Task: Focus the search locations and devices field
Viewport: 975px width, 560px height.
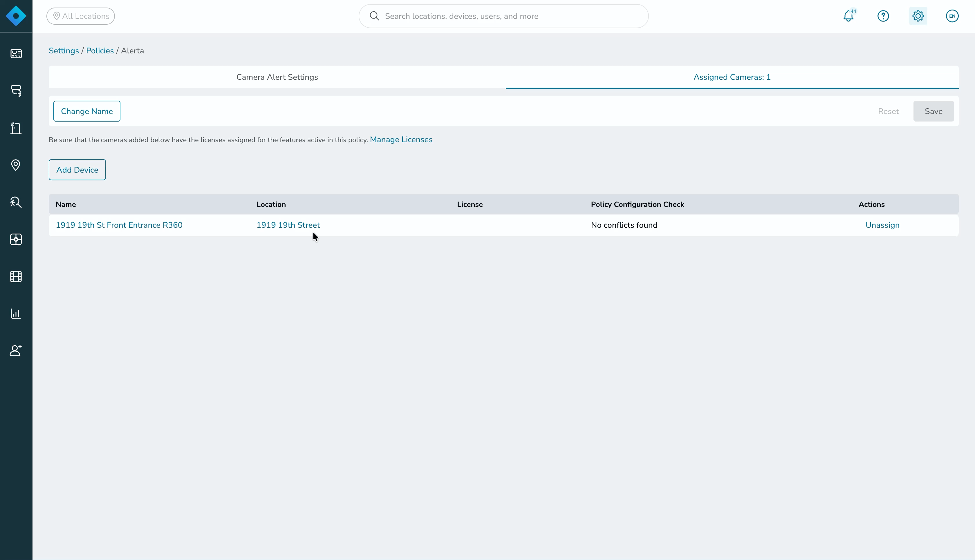Action: pos(503,16)
